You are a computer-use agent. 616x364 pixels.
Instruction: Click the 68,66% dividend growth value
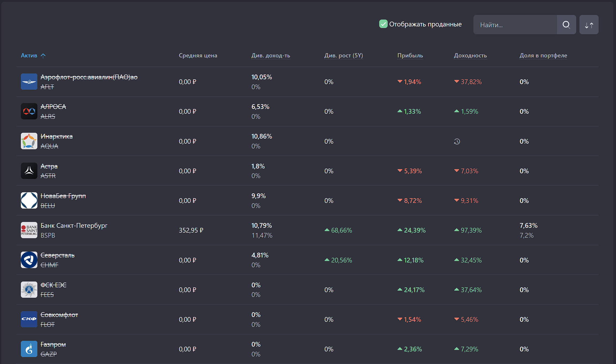click(342, 230)
